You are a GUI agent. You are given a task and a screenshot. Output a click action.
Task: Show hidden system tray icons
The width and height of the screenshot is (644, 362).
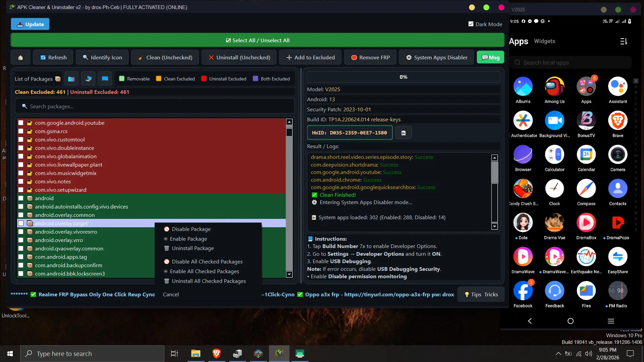tap(558, 354)
